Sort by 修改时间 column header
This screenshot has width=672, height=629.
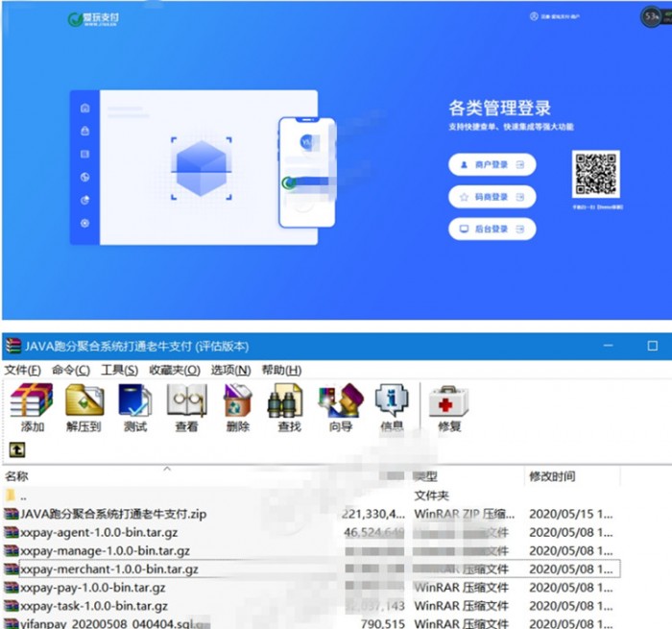[551, 476]
